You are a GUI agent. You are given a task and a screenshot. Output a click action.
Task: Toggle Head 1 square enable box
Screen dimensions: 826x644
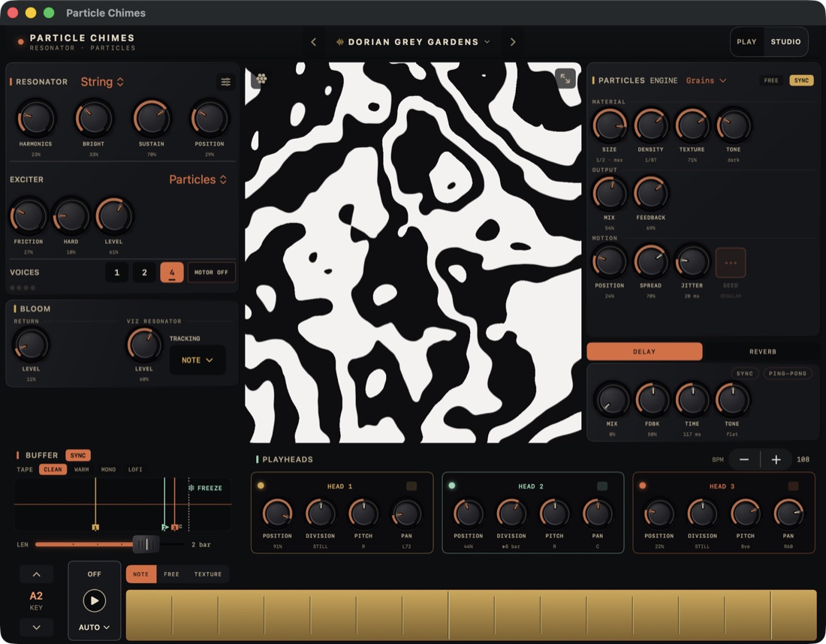411,486
